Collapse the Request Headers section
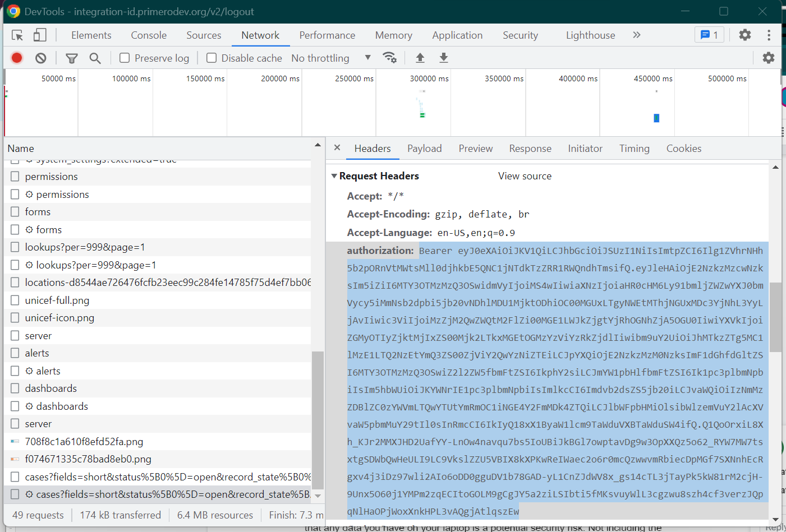Screen dimensions: 786x532 [334, 176]
